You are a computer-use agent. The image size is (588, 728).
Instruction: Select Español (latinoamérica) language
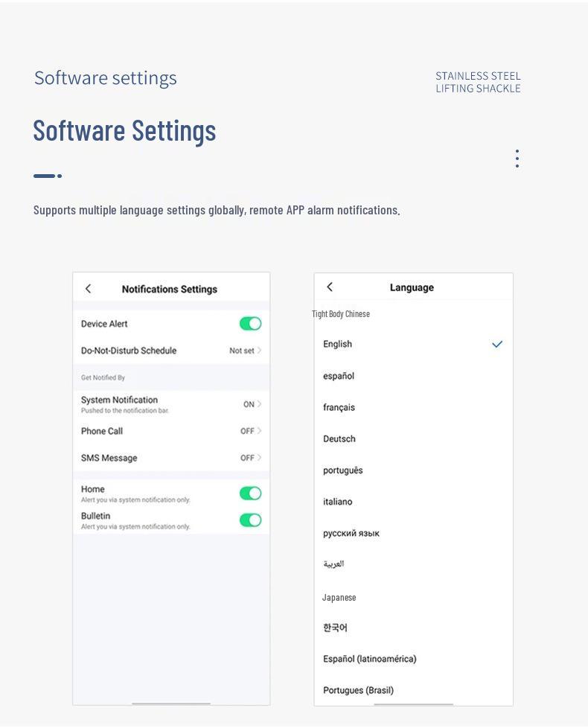point(413,659)
